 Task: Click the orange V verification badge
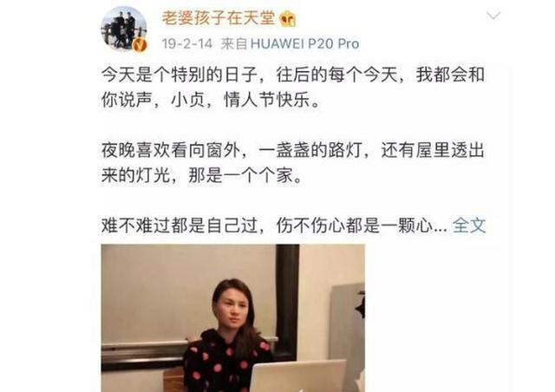(x=140, y=45)
